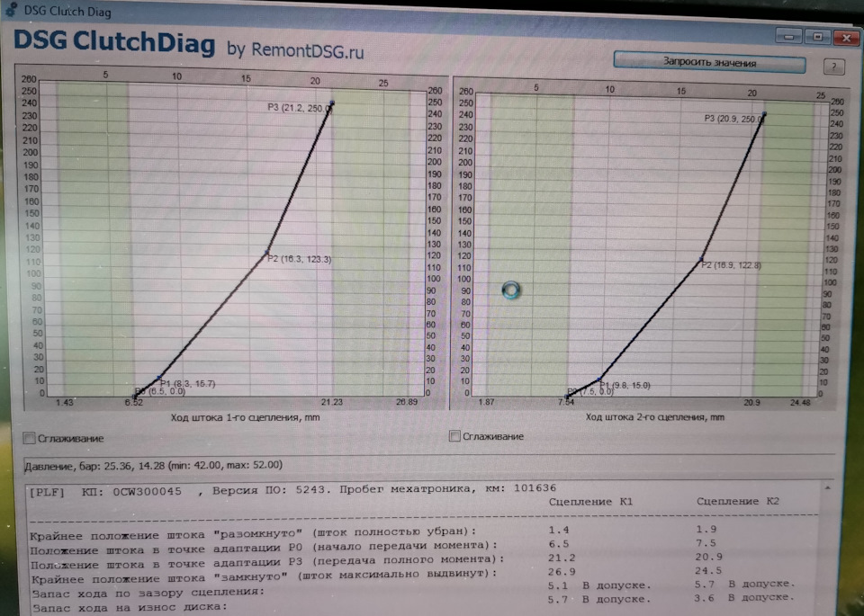Viewport: 864px width, 616px height.
Task: Click the 21.23 axis value under clutch 1 graph
Action: [x=331, y=402]
